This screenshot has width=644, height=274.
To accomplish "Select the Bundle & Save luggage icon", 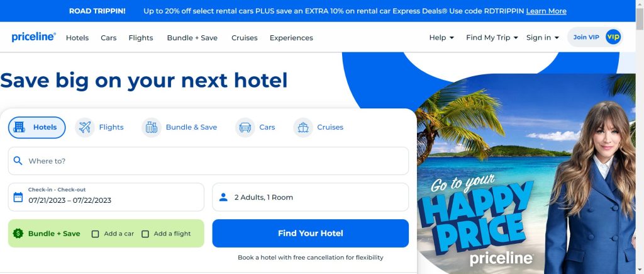I will tap(152, 127).
